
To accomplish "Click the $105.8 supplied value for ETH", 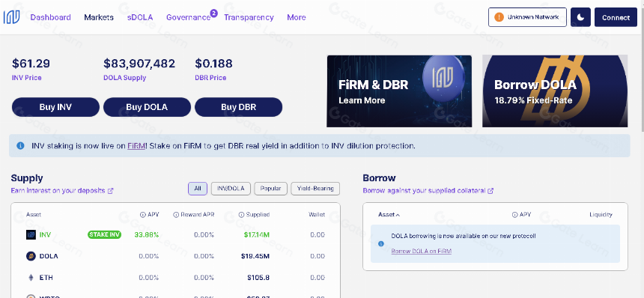I will coord(258,278).
